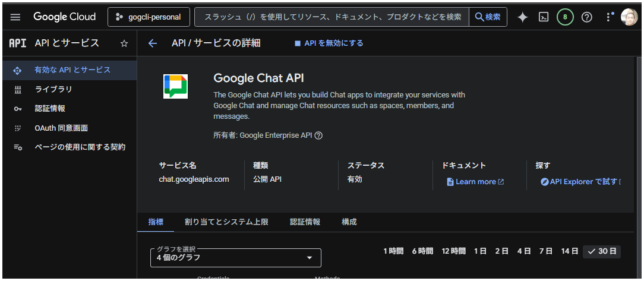Screen dimensions: 644x281
Task: Go back using the left arrow
Action: click(153, 43)
